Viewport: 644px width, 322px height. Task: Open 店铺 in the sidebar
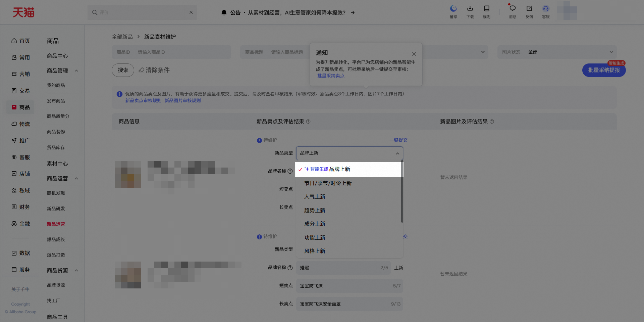[x=21, y=174]
